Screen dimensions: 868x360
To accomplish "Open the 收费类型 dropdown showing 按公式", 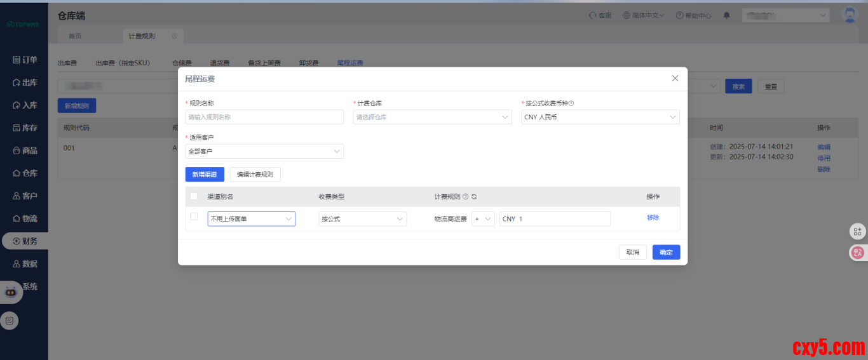I will pos(362,219).
